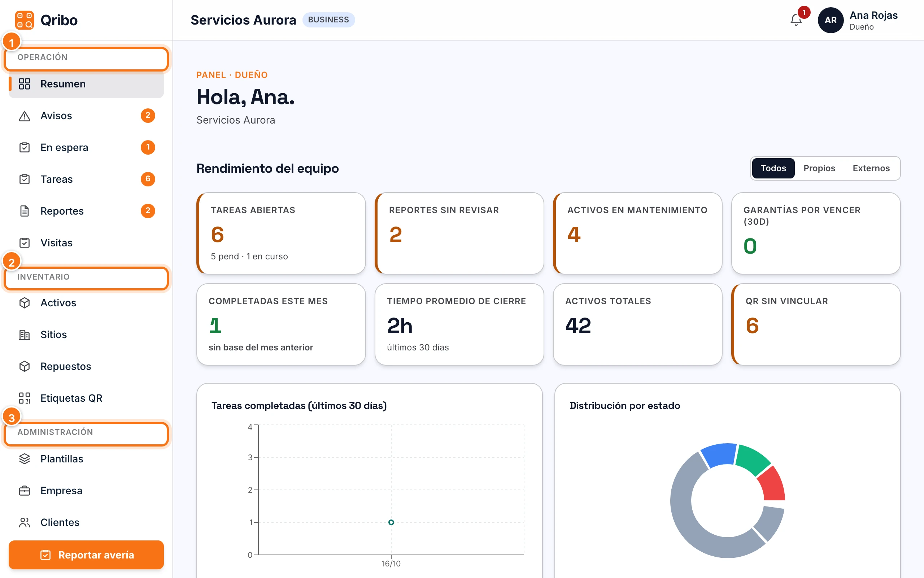Click the Reportes document icon
Screen dimensions: 924x578
point(25,211)
